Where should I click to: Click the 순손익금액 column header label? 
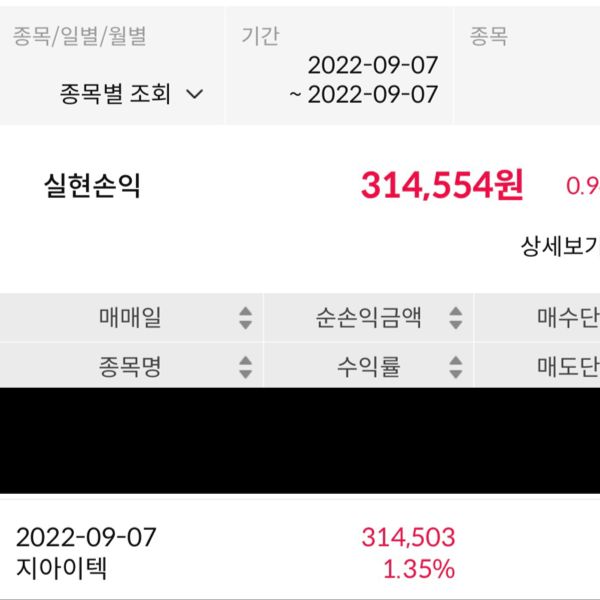[x=368, y=319]
